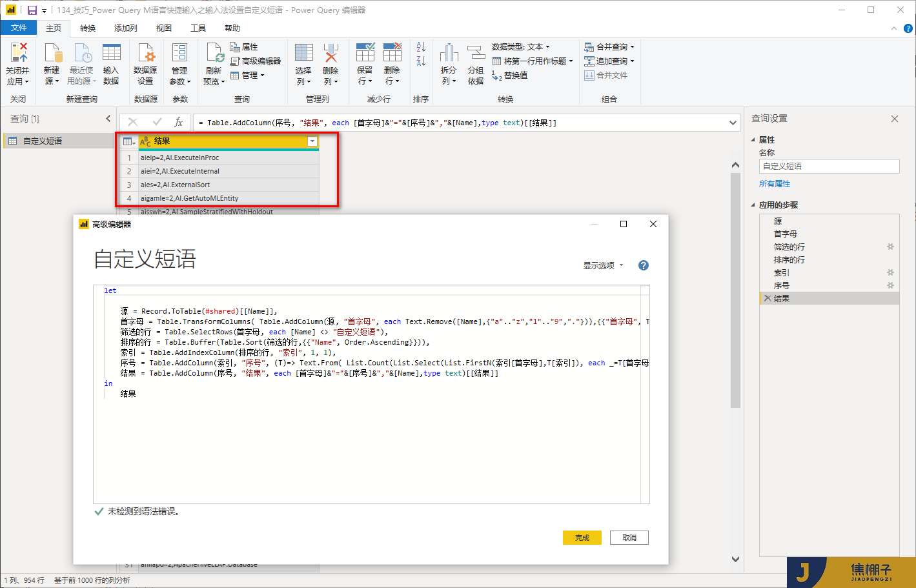Open the 结果 column filter dropdown

(x=312, y=141)
